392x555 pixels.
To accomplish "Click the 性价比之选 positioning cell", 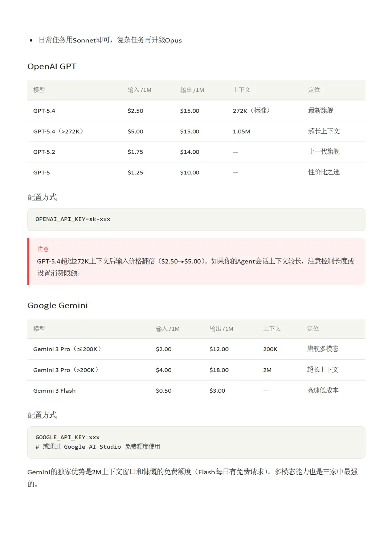I will pos(324,172).
